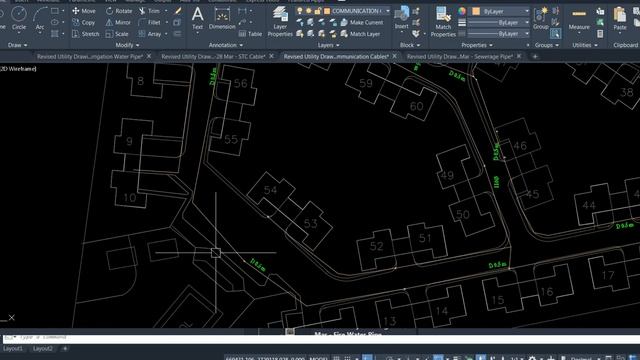The height and width of the screenshot is (360, 640).
Task: Use the Mirror tool
Action: pyautogui.click(x=118, y=22)
